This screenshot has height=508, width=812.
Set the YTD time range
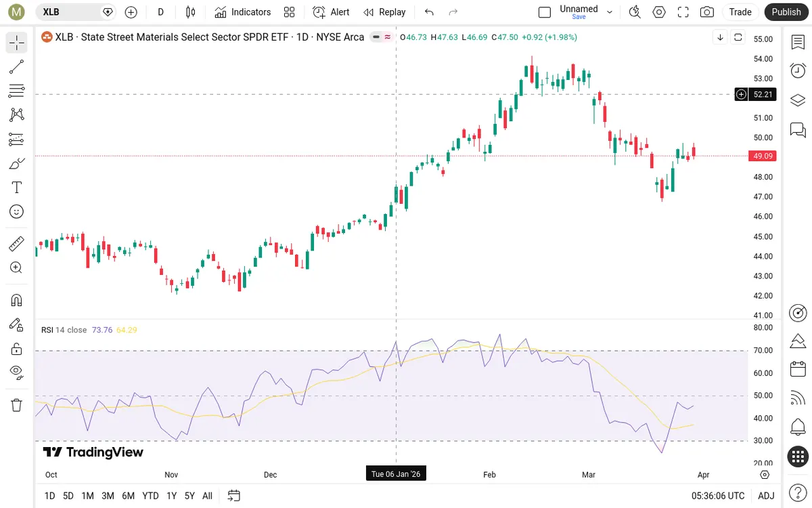click(x=151, y=496)
